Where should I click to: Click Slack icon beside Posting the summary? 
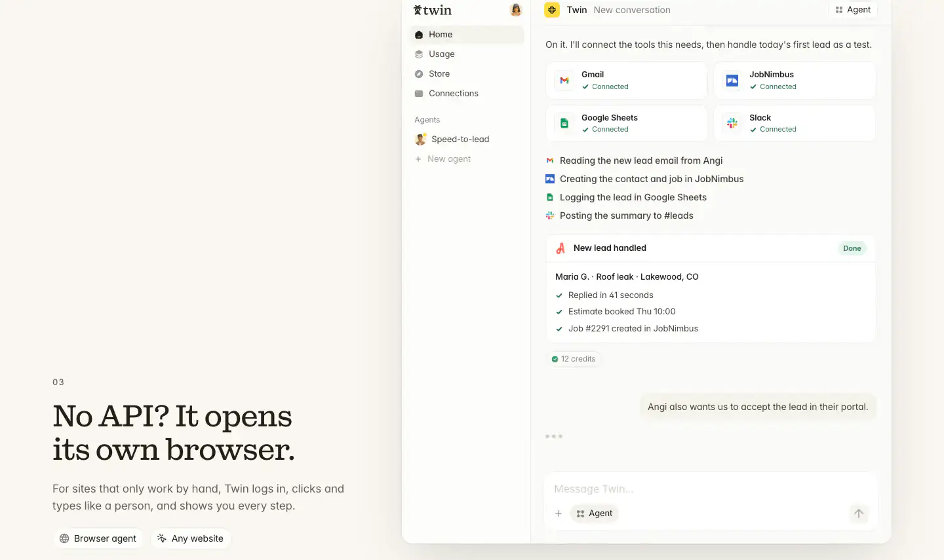point(550,215)
